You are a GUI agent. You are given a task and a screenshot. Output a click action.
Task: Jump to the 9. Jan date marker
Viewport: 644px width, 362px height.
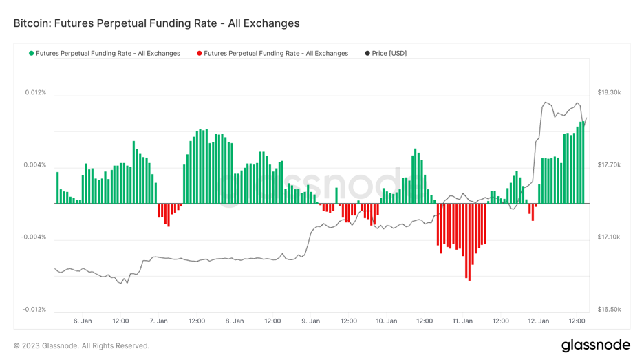pyautogui.click(x=310, y=321)
